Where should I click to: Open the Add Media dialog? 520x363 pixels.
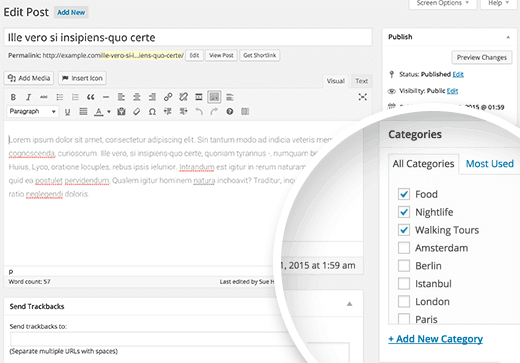29,78
